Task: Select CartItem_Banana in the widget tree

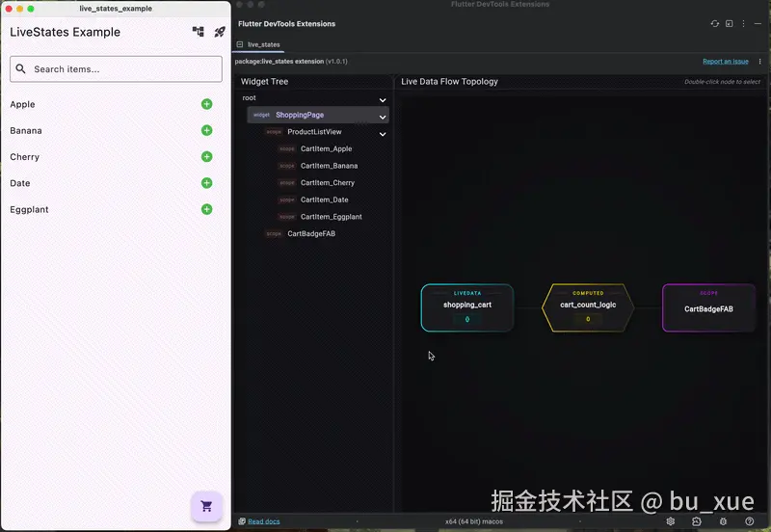Action: click(329, 166)
